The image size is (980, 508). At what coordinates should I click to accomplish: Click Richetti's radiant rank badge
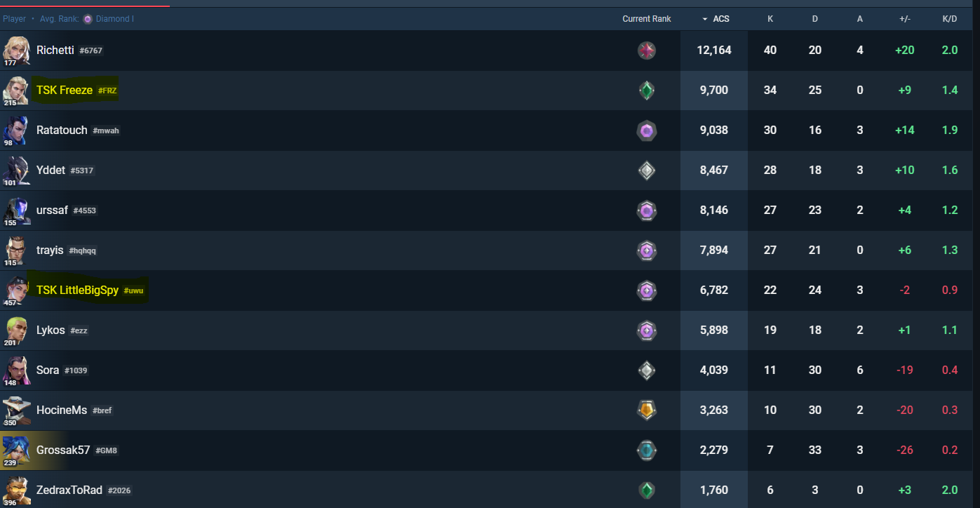(646, 51)
